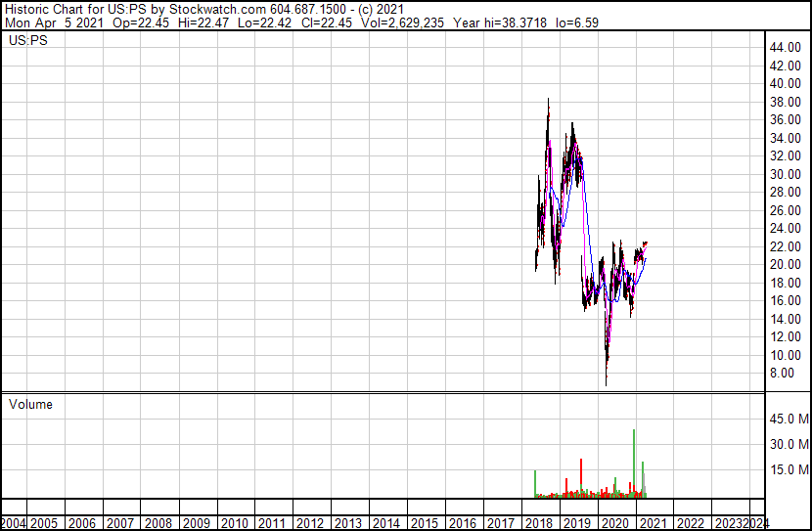Click the 30.00 price axis label

click(x=786, y=174)
